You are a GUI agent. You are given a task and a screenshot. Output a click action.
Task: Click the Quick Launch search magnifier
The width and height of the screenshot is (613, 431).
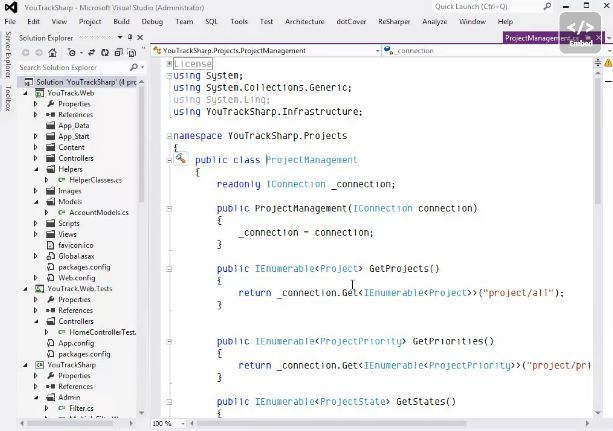point(547,6)
